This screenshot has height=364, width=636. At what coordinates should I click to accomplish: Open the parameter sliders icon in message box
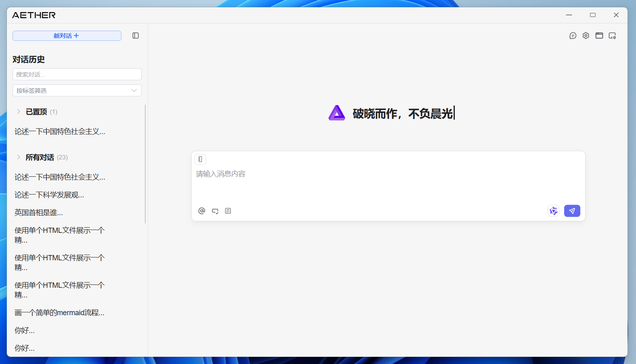[228, 211]
